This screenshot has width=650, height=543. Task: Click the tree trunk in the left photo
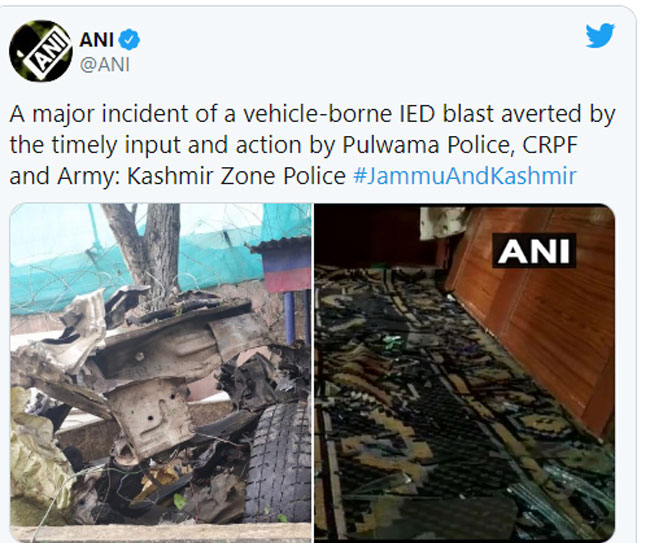pyautogui.click(x=153, y=249)
